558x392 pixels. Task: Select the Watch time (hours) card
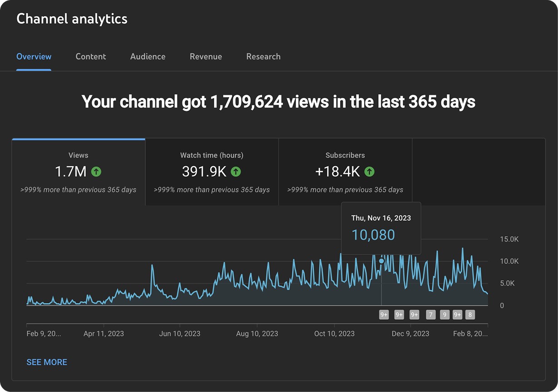click(212, 172)
